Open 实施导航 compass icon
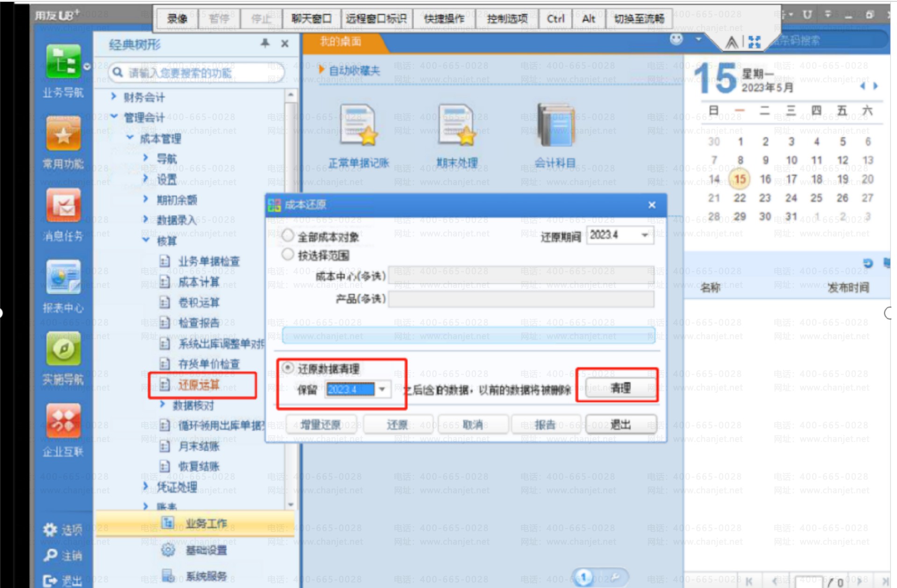 [63, 349]
